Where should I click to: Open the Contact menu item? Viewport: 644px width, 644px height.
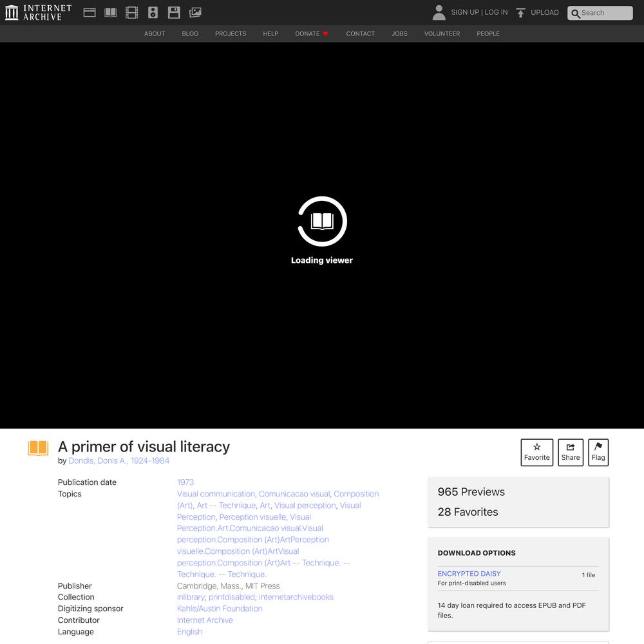point(361,33)
